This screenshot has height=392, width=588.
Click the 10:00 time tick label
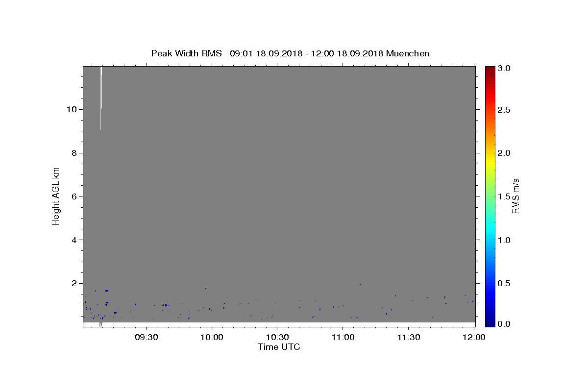pyautogui.click(x=212, y=337)
